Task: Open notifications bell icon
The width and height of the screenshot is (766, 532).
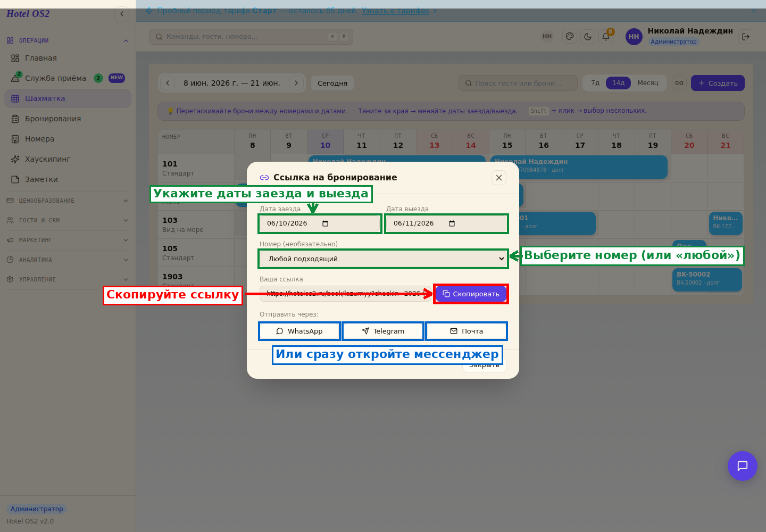Action: (606, 37)
